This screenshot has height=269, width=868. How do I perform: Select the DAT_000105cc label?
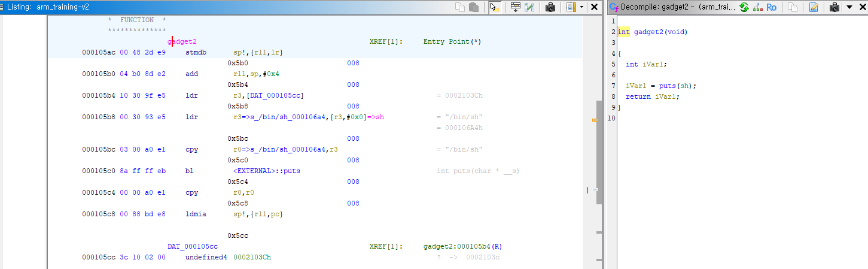point(193,247)
